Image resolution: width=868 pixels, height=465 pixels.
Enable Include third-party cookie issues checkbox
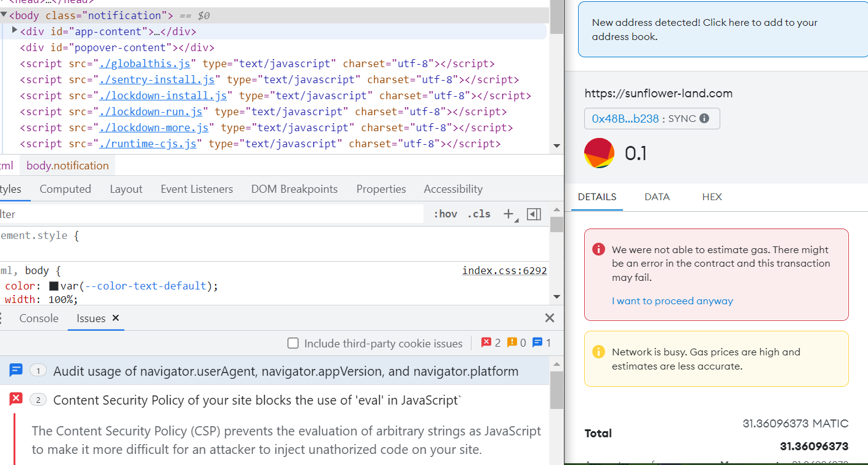tap(293, 343)
